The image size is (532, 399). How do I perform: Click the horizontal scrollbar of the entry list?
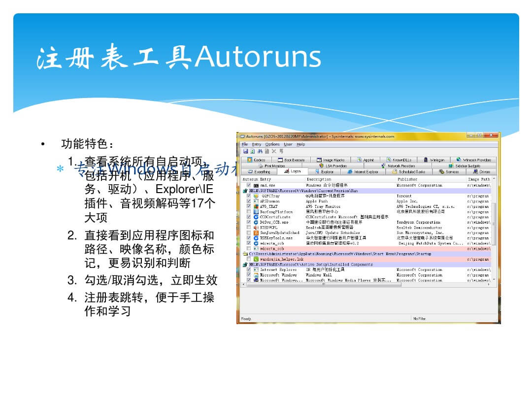click(x=345, y=284)
